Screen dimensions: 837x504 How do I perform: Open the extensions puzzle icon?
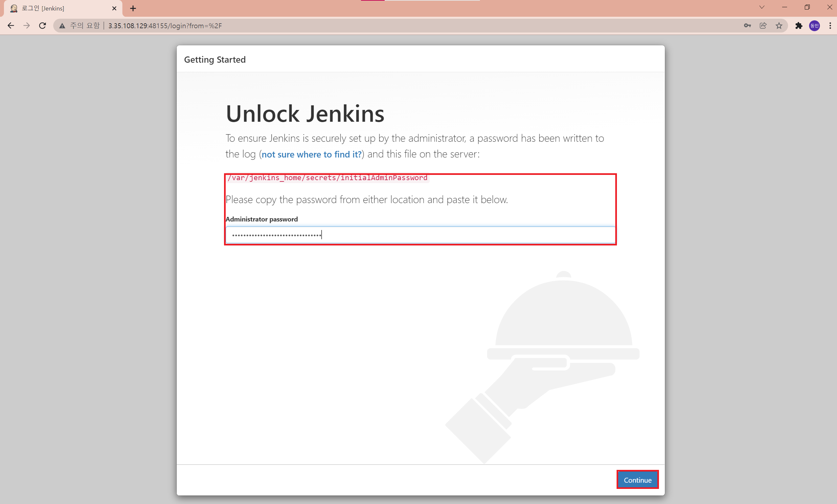point(799,26)
